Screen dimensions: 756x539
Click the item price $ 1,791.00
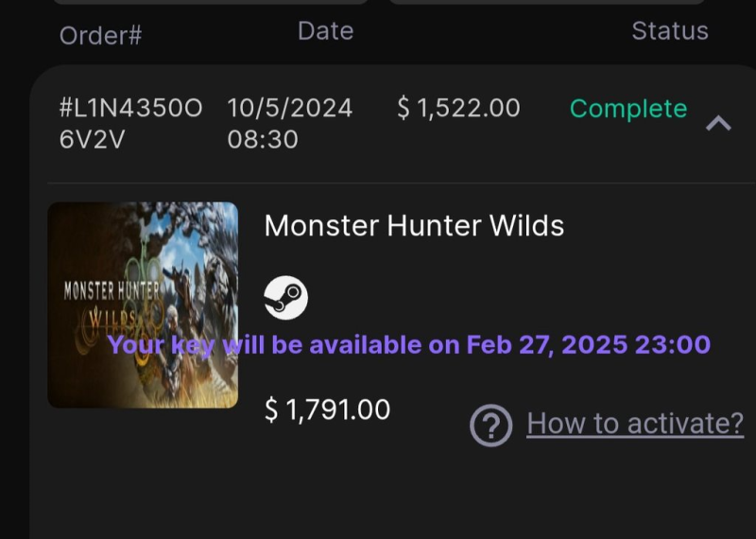coord(327,409)
